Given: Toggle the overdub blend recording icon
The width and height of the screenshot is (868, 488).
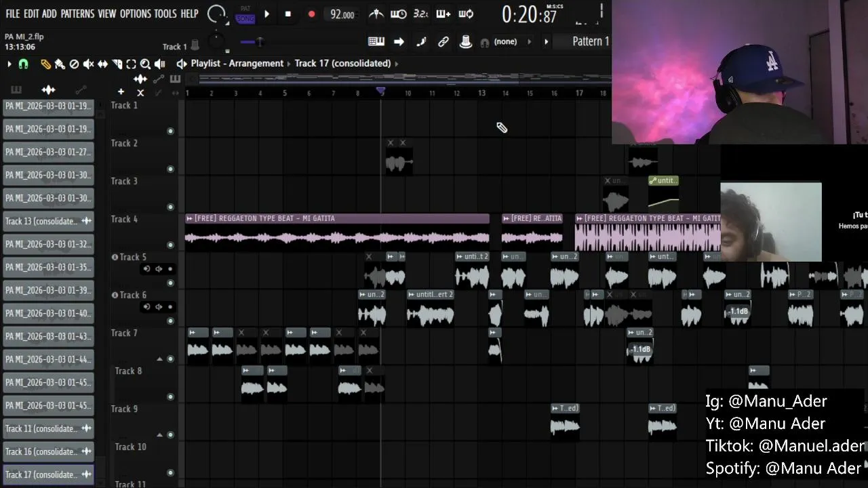Looking at the screenshot, I should point(443,14).
